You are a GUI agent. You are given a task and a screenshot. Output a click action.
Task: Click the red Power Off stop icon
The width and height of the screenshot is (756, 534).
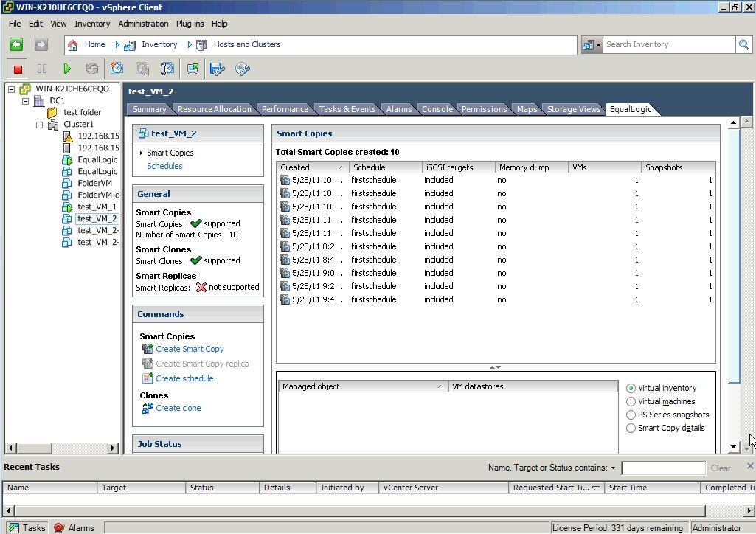pos(18,69)
